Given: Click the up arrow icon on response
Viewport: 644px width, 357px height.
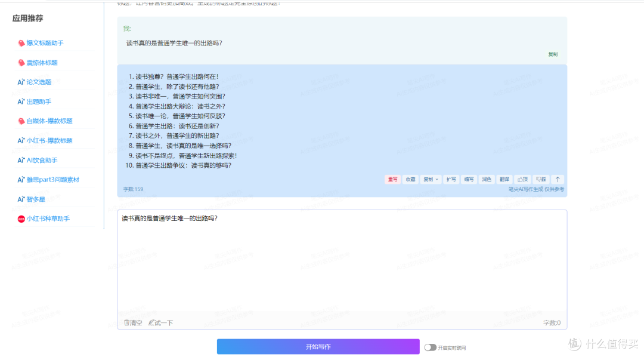Looking at the screenshot, I should click(558, 179).
